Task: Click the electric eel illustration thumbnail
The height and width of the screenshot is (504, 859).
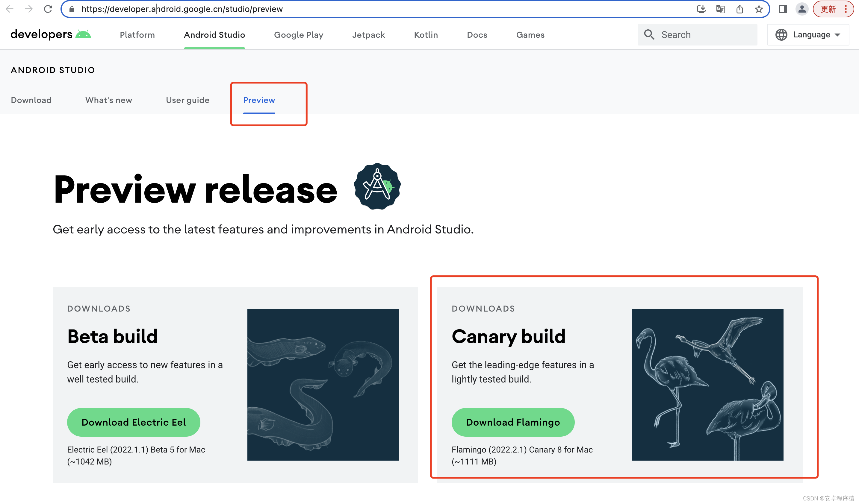Action: [323, 385]
